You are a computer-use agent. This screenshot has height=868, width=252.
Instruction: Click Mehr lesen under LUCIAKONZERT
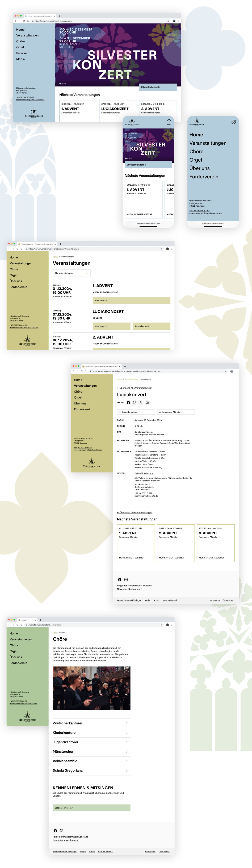point(112,326)
